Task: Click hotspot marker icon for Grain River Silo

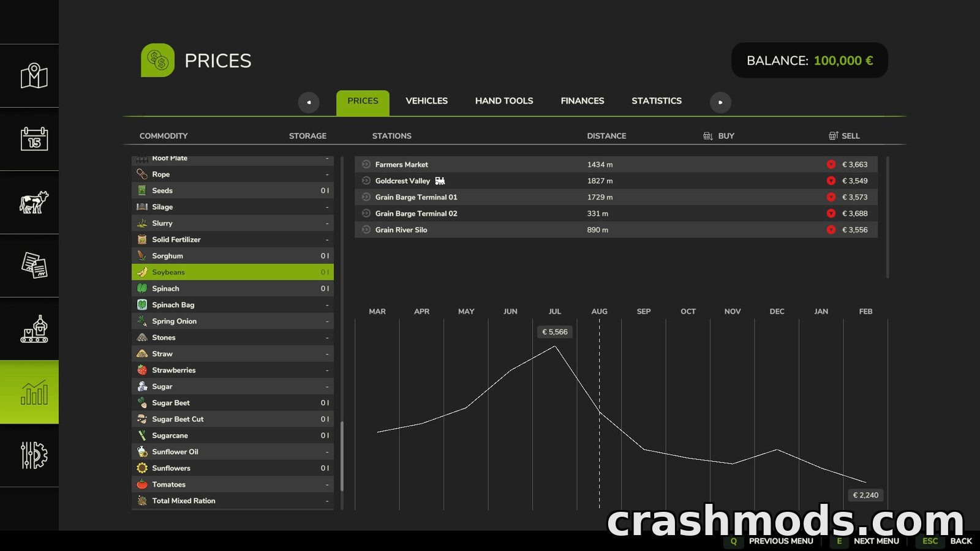Action: pyautogui.click(x=366, y=230)
